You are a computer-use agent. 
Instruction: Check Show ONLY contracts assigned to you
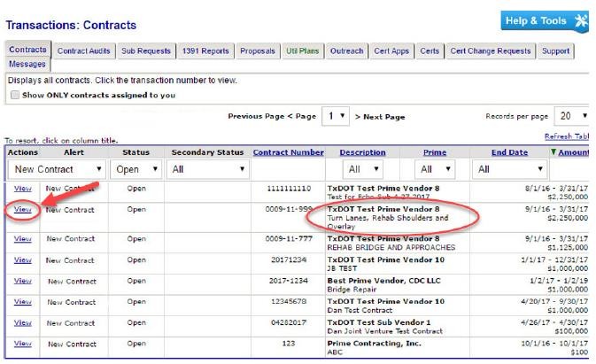[x=14, y=95]
